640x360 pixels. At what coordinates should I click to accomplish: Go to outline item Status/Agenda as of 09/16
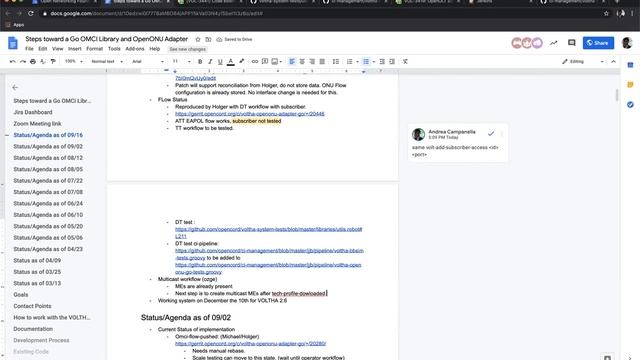pyautogui.click(x=48, y=135)
